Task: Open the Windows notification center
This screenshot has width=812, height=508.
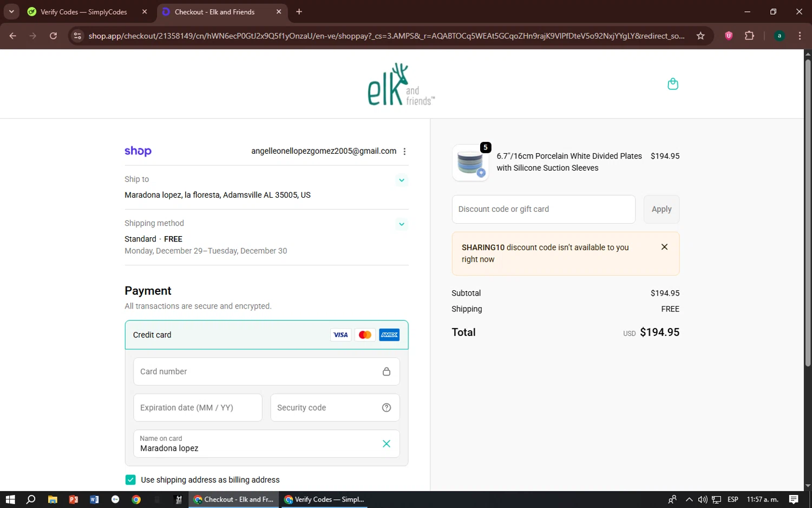Action: click(x=794, y=499)
